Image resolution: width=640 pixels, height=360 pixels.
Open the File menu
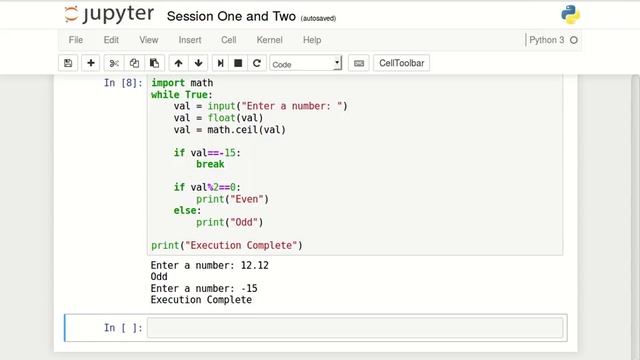[x=76, y=40]
